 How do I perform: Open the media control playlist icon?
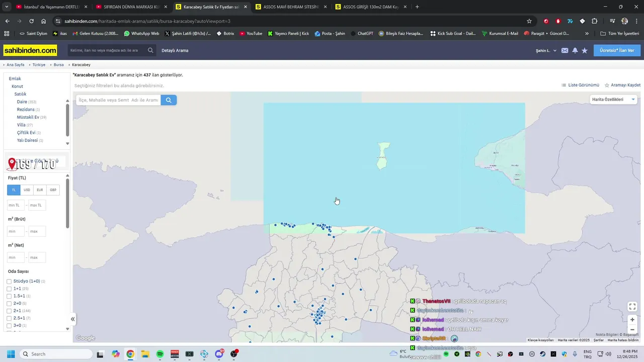tap(612, 21)
